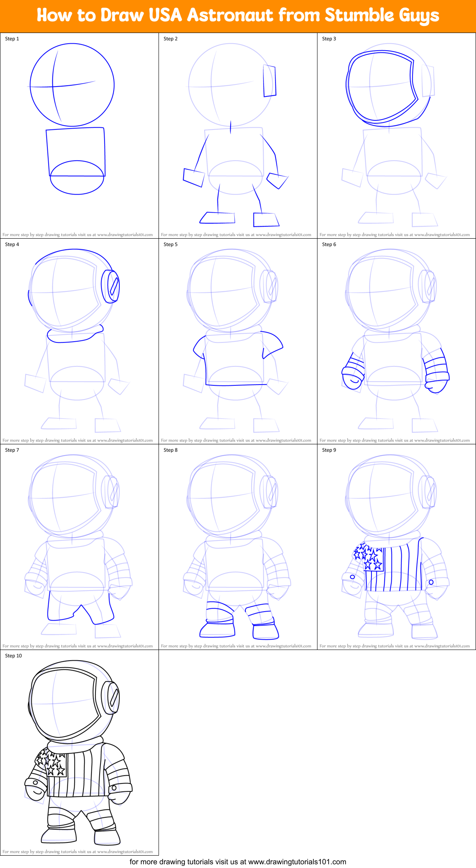Screen dimensions: 476x868
Task: Click the 'Step 1' label
Action: pos(12,39)
